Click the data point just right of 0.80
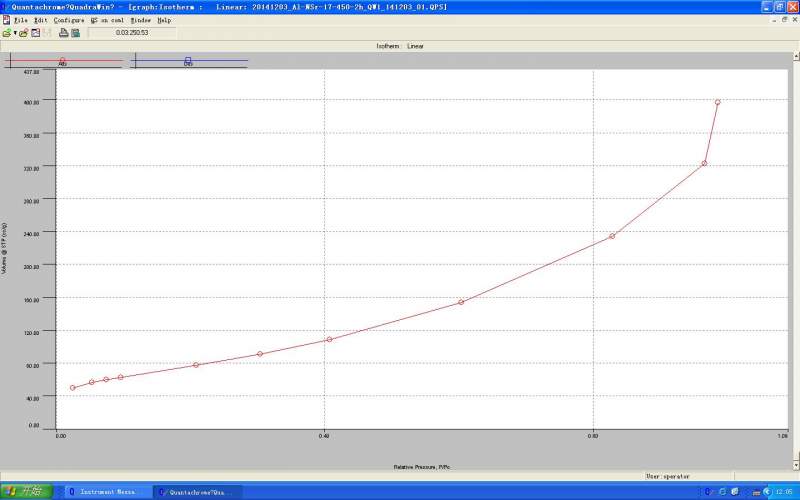Image resolution: width=800 pixels, height=500 pixels. point(612,236)
